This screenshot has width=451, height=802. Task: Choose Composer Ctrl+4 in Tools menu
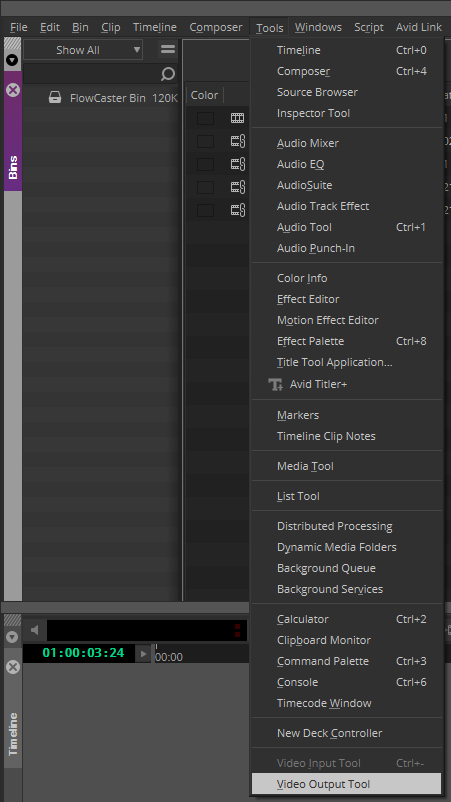tap(347, 71)
